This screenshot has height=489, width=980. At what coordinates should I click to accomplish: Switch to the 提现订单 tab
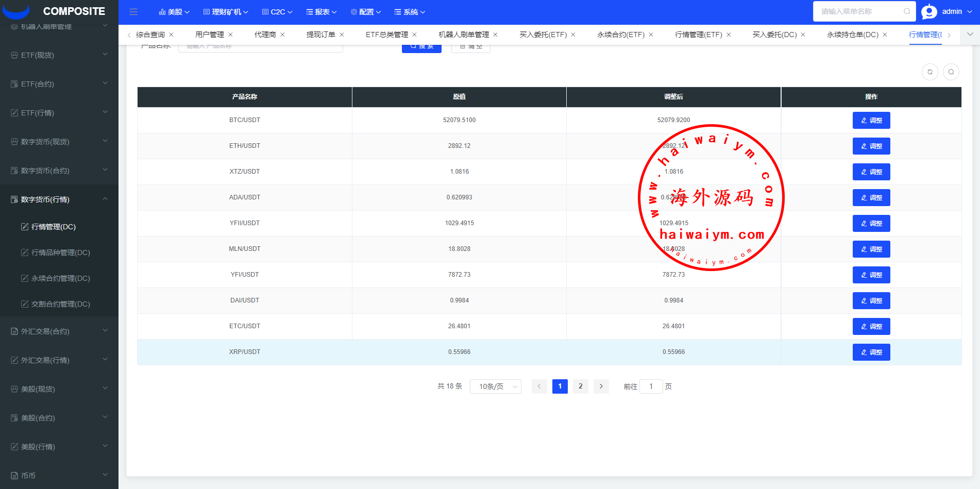click(320, 35)
